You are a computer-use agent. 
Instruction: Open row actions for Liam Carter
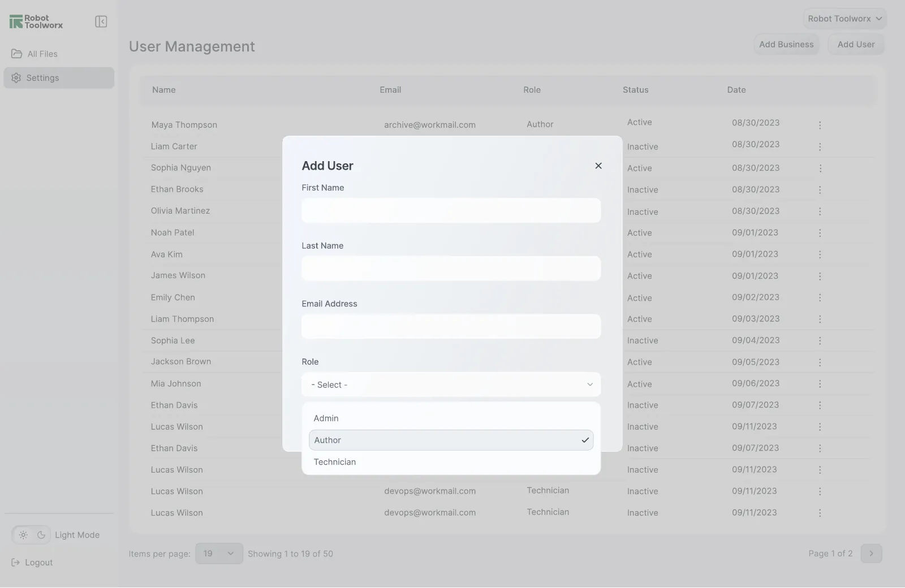(x=820, y=146)
